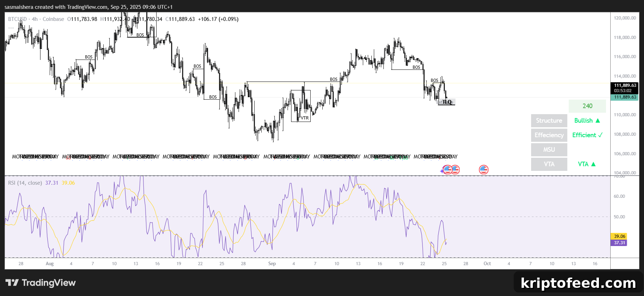Click the MSU cell in the table
This screenshot has width=644, height=296.
pyautogui.click(x=549, y=150)
